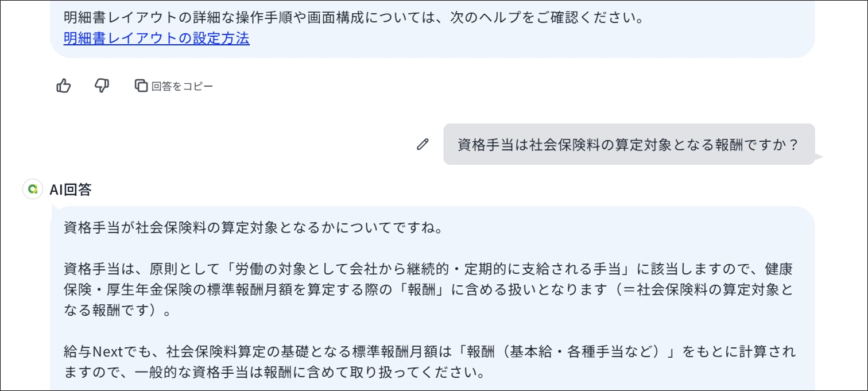Click the pencil icon to edit the question
Screen dimensions: 868x391
click(x=423, y=145)
